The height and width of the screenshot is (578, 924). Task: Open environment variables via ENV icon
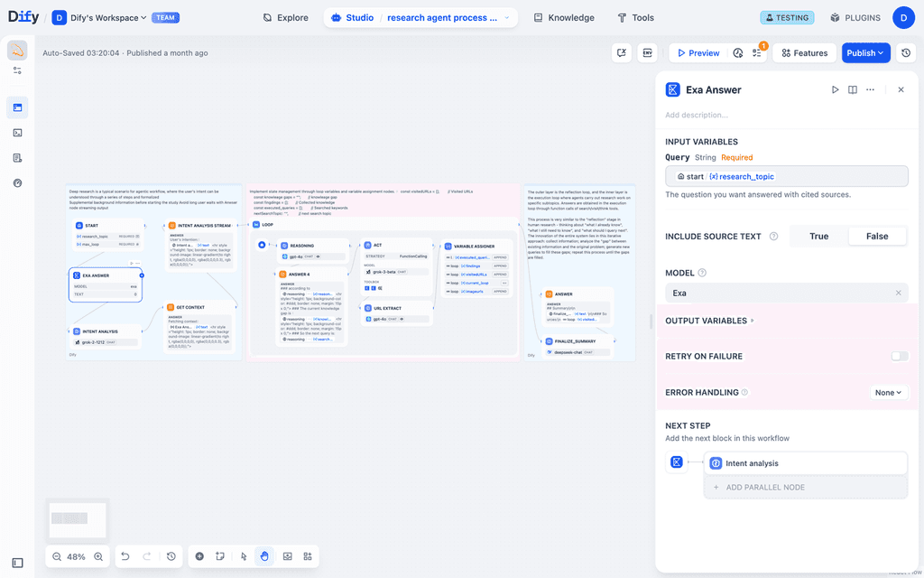[648, 52]
